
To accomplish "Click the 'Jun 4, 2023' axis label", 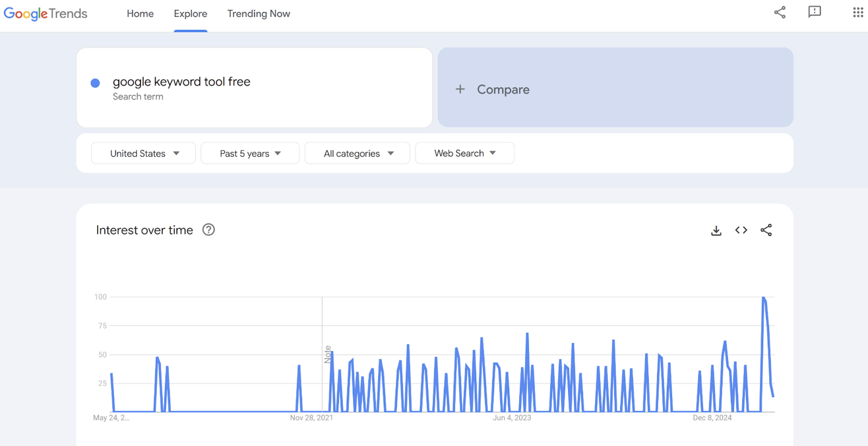I will click(512, 418).
